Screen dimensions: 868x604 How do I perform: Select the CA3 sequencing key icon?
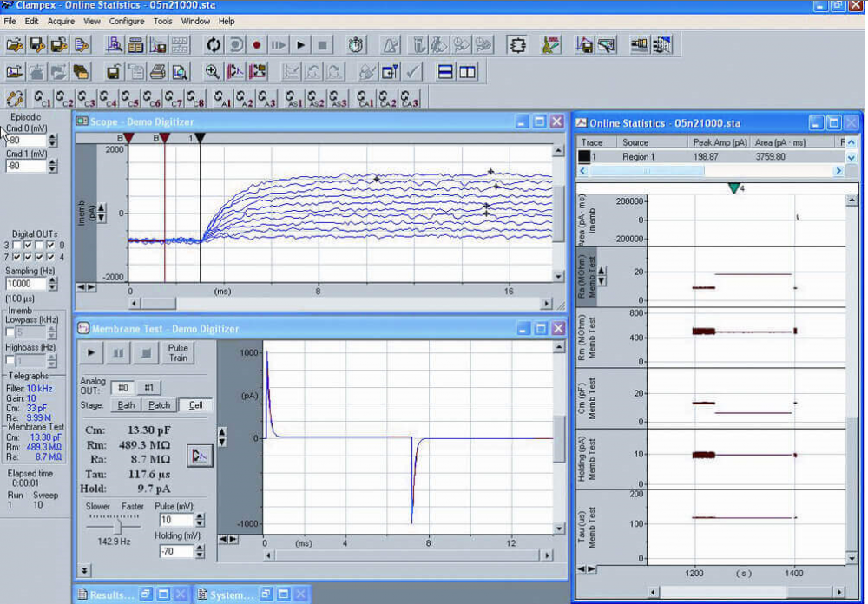(408, 99)
